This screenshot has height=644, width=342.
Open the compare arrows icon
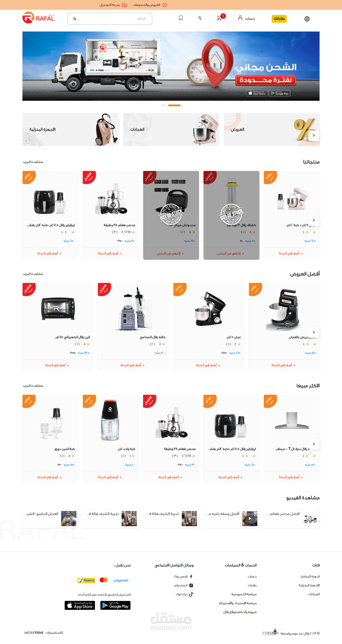(x=200, y=18)
